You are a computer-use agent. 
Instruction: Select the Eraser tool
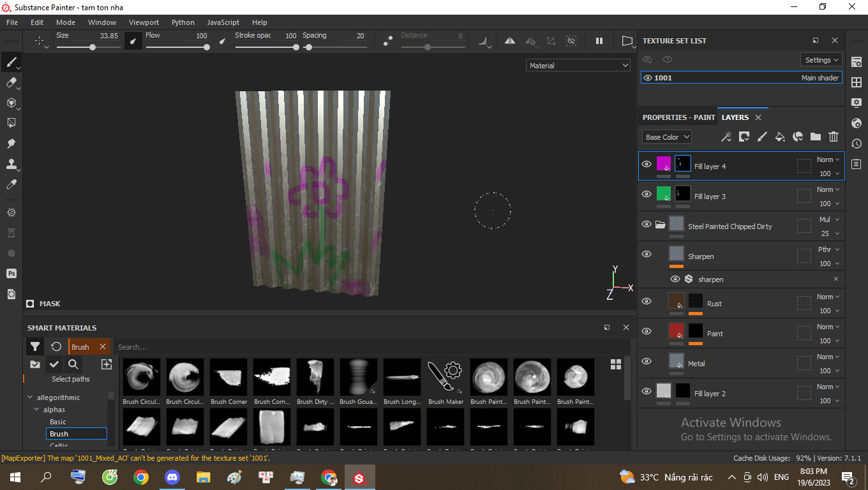coord(11,82)
